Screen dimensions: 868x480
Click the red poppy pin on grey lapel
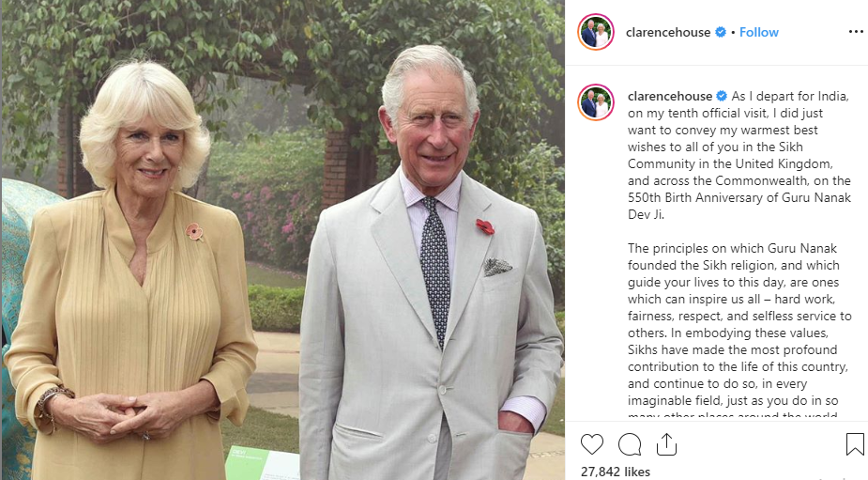click(x=485, y=226)
